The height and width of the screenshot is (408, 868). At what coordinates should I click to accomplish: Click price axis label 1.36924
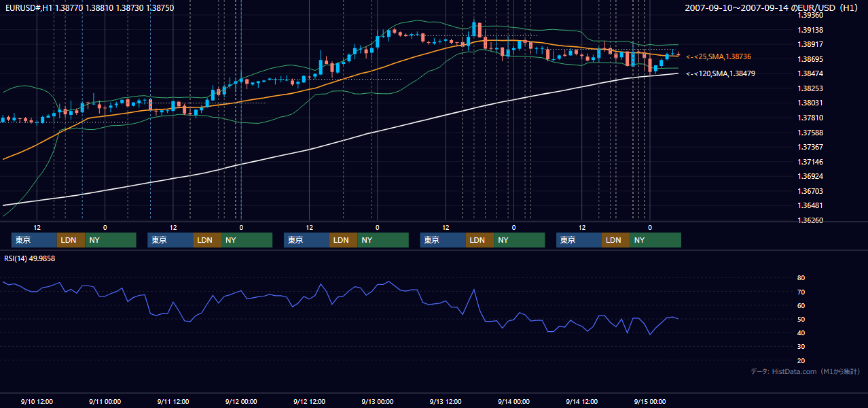pyautogui.click(x=810, y=176)
